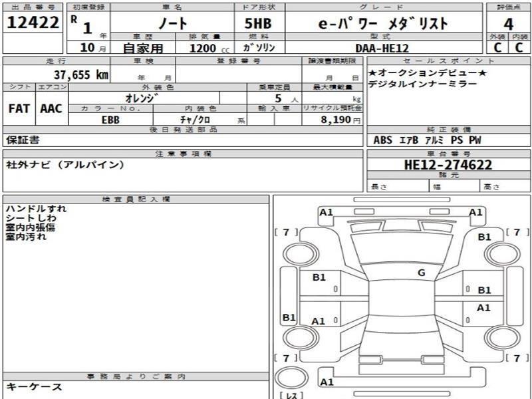Select ★オークションデビュー★ sales point
This screenshot has width=532, height=399.
pos(428,72)
